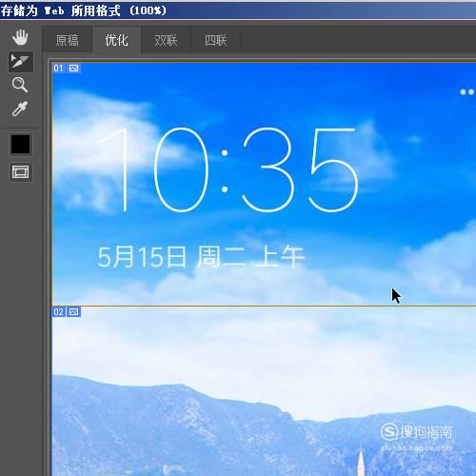Select slice 01 showing the 10:35 clock
The height and width of the screenshot is (476, 476).
click(264, 184)
